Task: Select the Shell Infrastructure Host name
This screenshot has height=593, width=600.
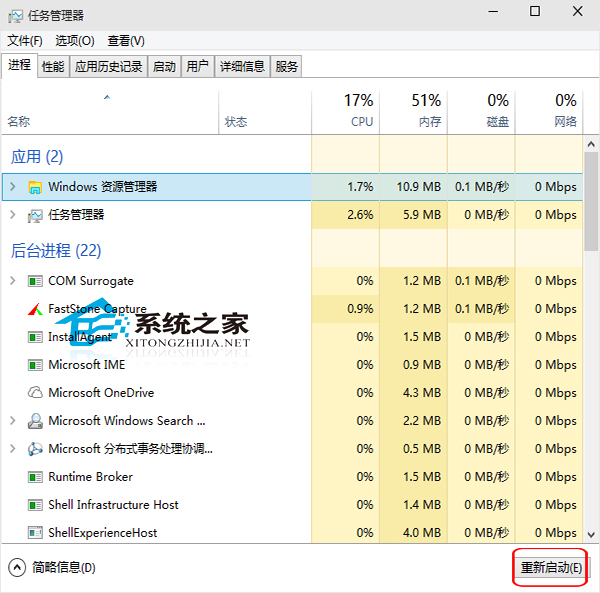Action: 113,505
